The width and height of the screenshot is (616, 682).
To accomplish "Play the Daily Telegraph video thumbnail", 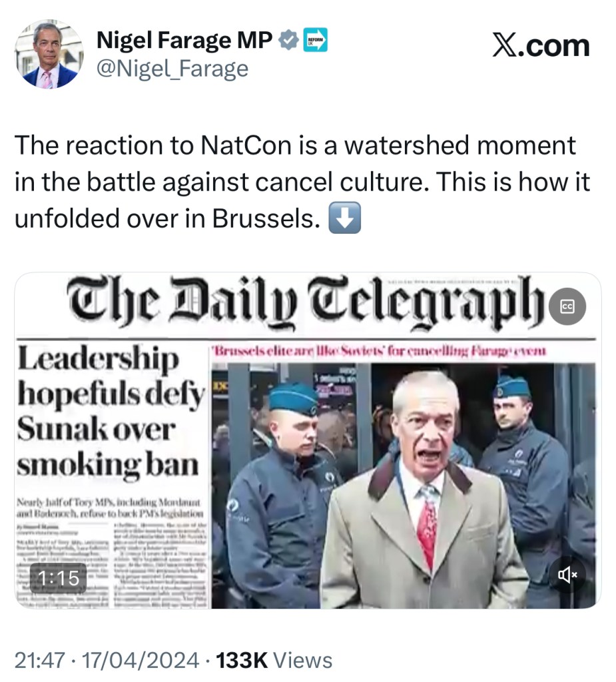I will tap(308, 440).
